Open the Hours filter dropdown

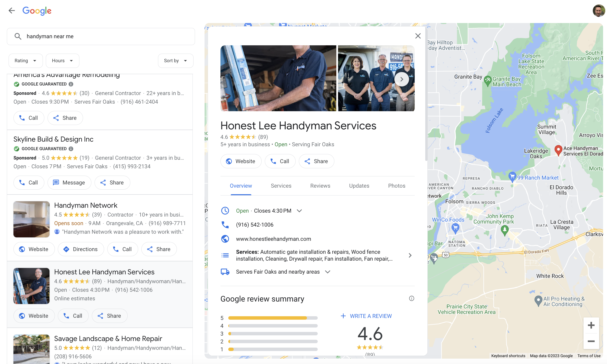click(62, 61)
